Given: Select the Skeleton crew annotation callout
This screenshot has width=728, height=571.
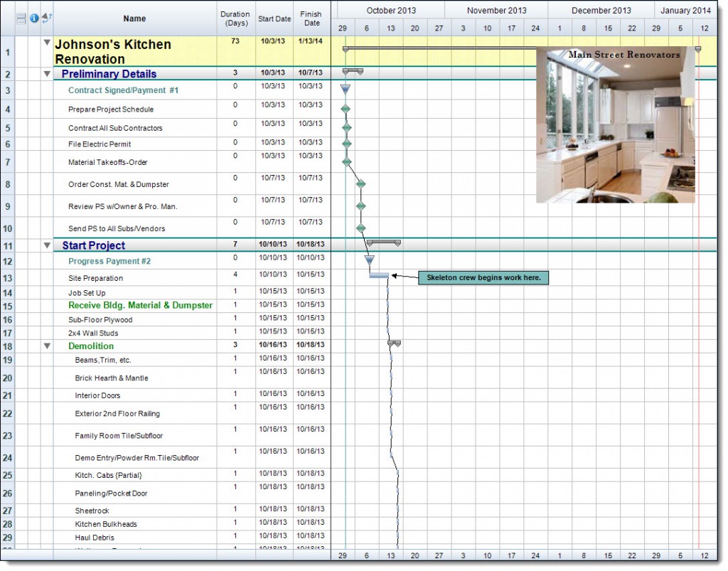Looking at the screenshot, I should pos(483,278).
